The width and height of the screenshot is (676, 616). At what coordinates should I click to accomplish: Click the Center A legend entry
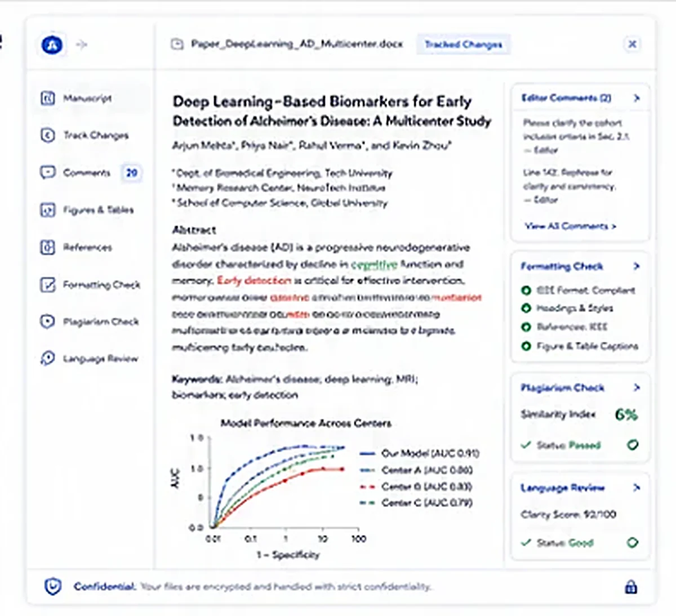click(416, 470)
